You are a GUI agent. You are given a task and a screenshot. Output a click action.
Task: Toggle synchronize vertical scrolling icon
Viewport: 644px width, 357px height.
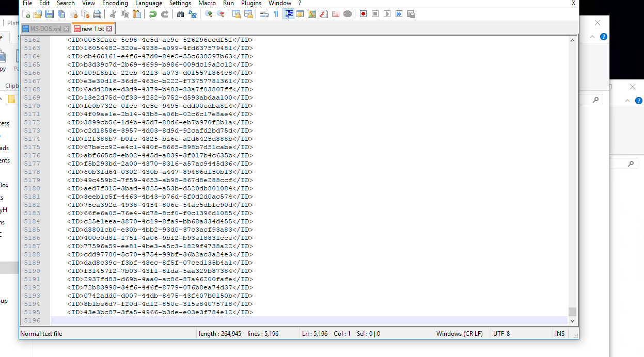click(x=237, y=14)
